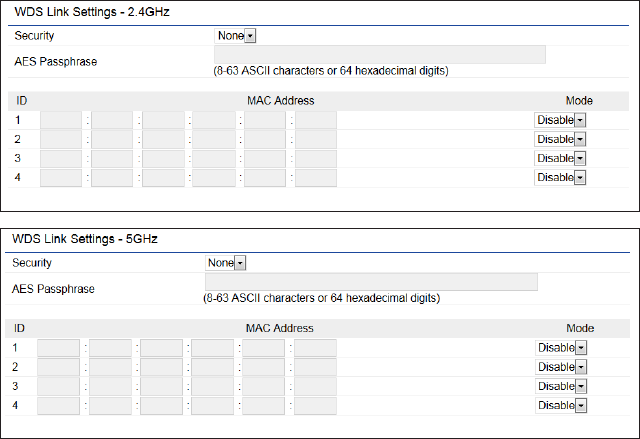The image size is (640, 439).
Task: Select Mode dropdown for 2.4GHz ID 4
Action: [560, 177]
